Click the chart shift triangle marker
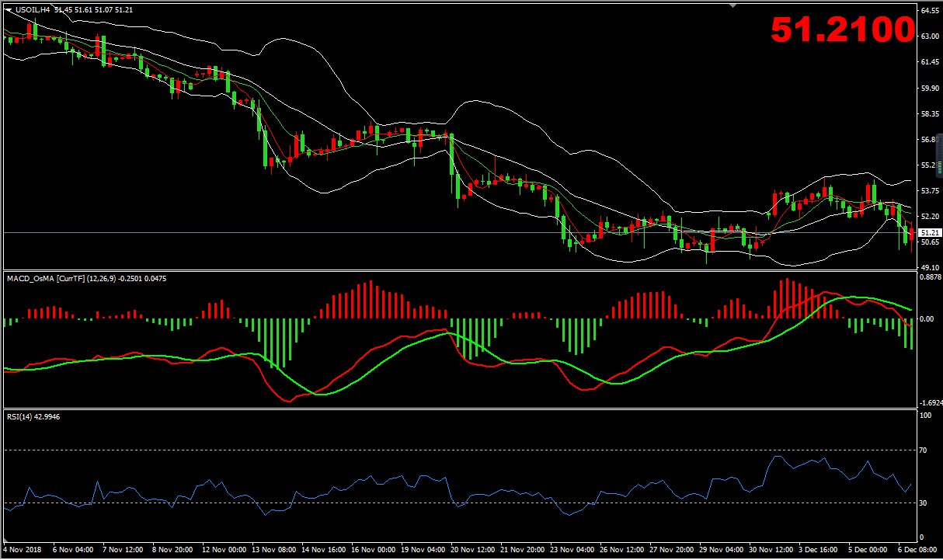 click(x=731, y=5)
